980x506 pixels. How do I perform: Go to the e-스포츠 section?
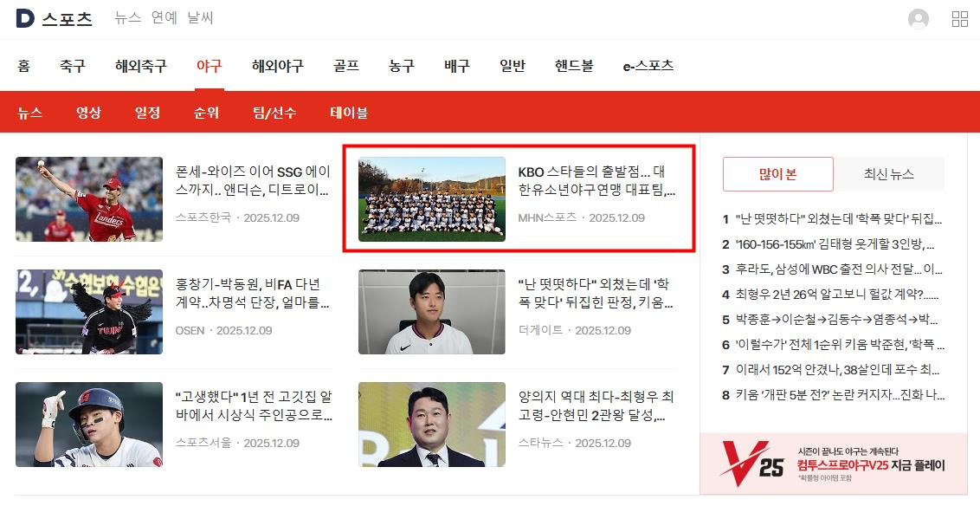(648, 66)
